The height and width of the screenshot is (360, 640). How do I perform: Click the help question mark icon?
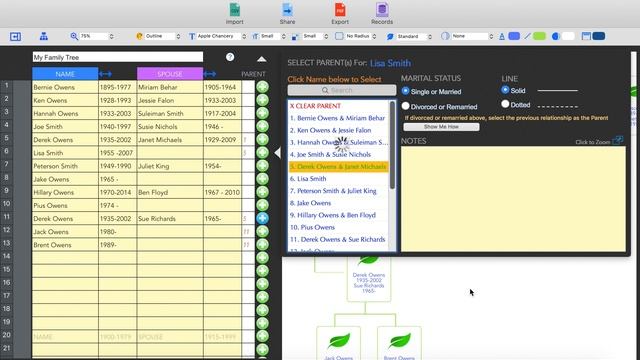coord(230,57)
